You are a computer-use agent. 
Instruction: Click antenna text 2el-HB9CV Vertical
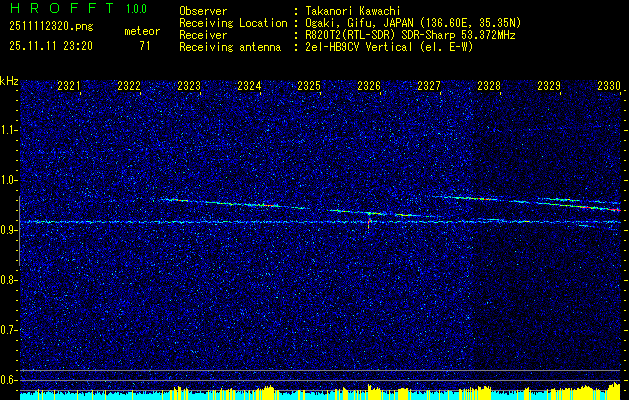(358, 47)
